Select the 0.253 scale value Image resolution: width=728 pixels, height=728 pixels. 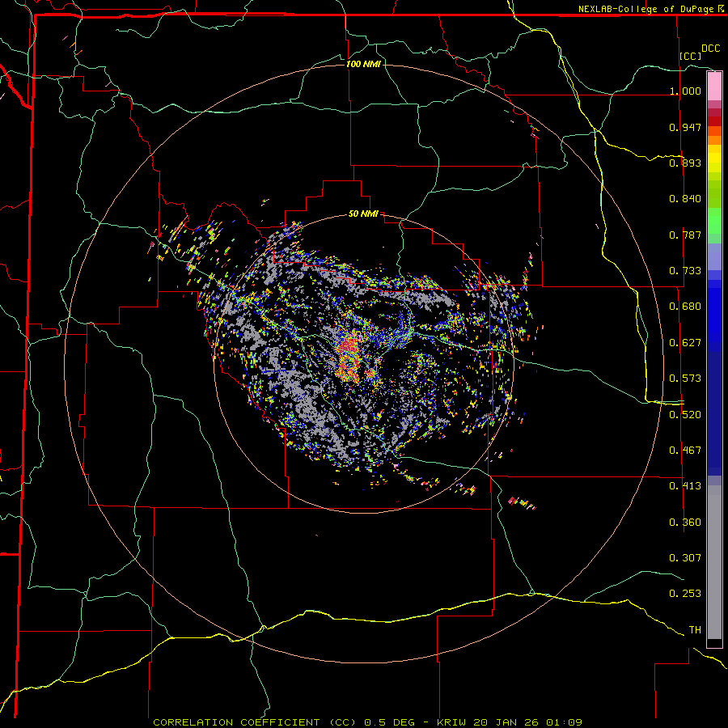tap(685, 594)
